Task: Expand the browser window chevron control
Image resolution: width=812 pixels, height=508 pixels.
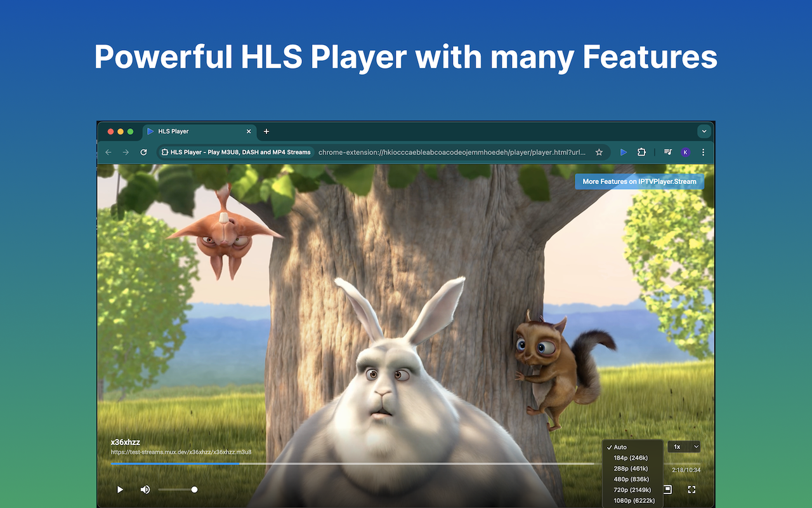Action: click(703, 131)
